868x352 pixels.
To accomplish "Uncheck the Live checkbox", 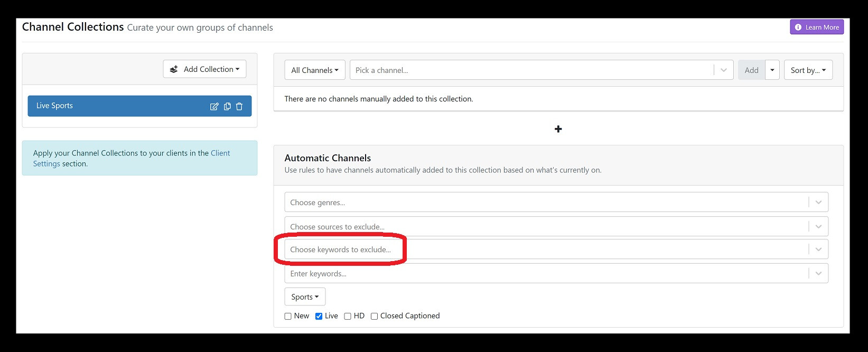I will point(319,316).
